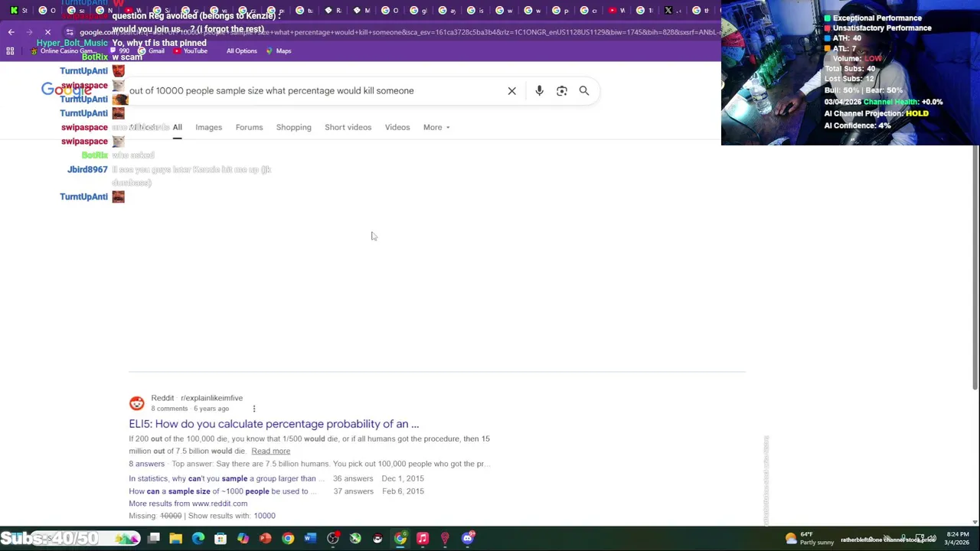This screenshot has height=551, width=980.
Task: Open Copilot from taskbar
Action: pos(243,539)
